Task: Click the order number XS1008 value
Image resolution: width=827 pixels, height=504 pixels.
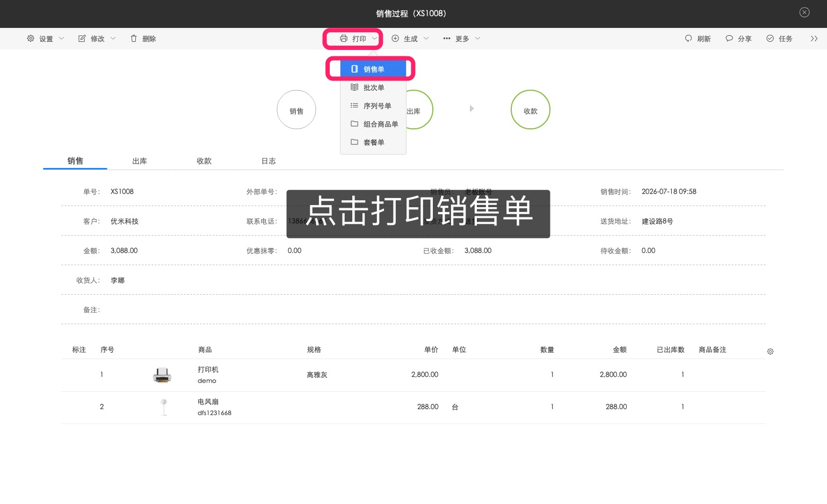Action: (122, 192)
